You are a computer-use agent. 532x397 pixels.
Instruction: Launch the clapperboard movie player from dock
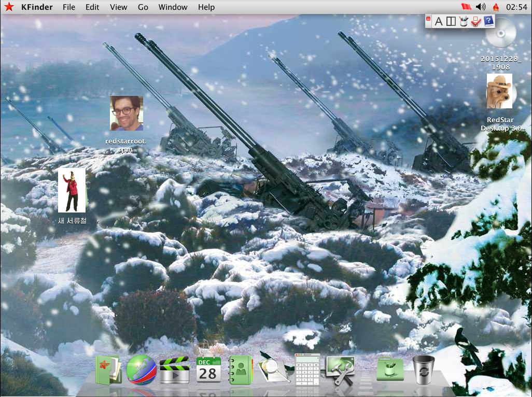coord(174,370)
